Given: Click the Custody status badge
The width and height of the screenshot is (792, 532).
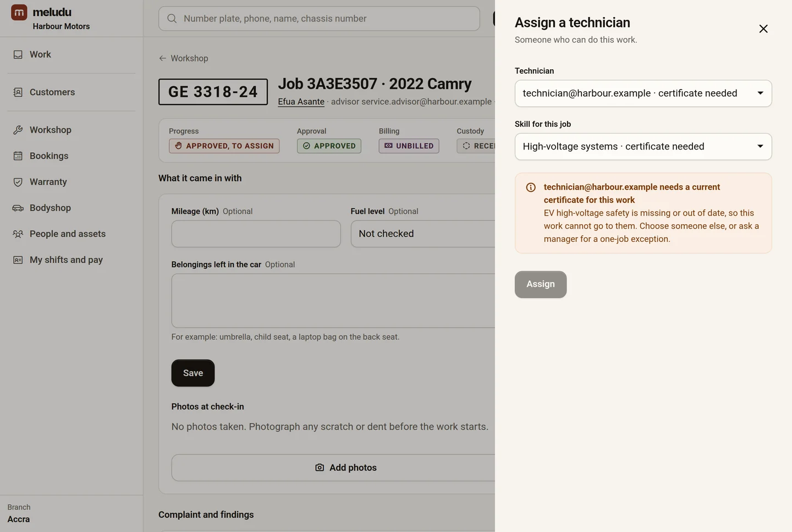Looking at the screenshot, I should 476,146.
